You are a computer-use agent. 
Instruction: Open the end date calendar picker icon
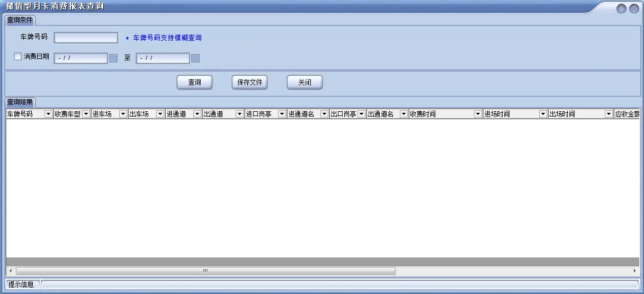[195, 58]
